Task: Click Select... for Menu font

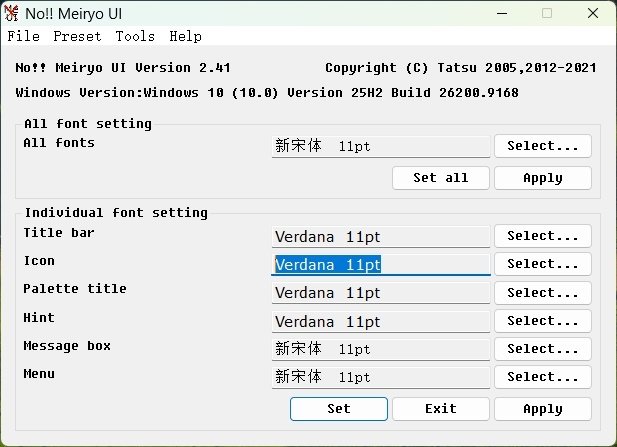Action: point(543,377)
